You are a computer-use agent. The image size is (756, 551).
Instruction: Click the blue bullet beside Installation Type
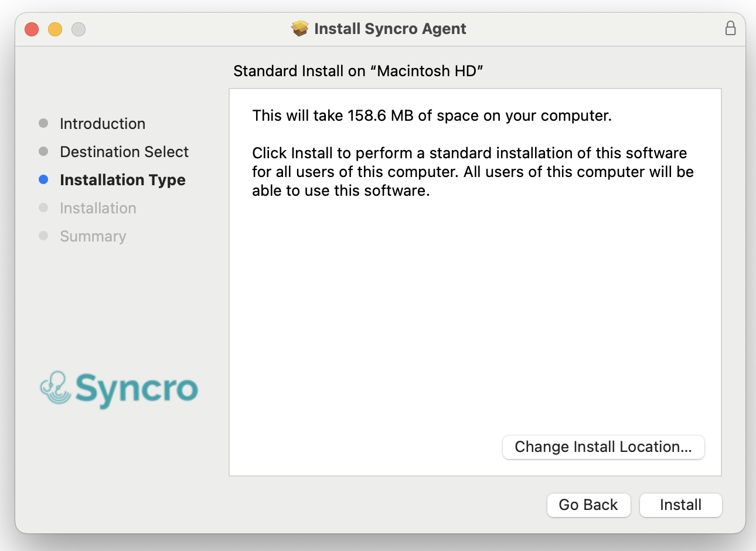pyautogui.click(x=43, y=179)
